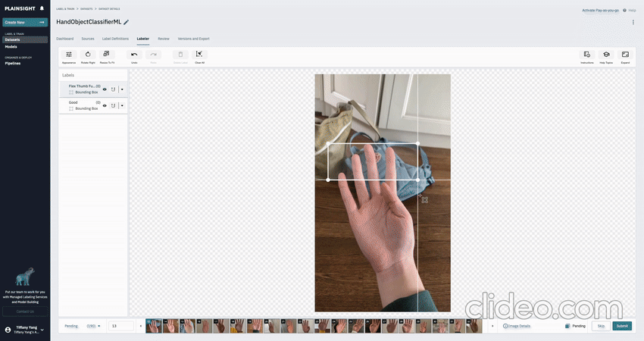This screenshot has height=341, width=644.
Task: Open the Help link
Action: [x=632, y=11]
